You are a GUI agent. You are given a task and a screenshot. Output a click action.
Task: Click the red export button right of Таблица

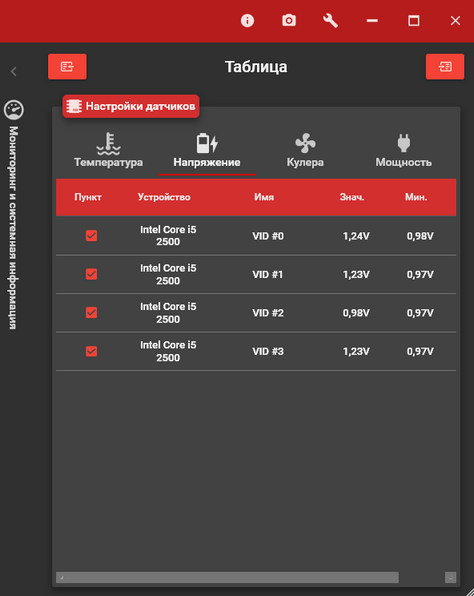click(445, 67)
